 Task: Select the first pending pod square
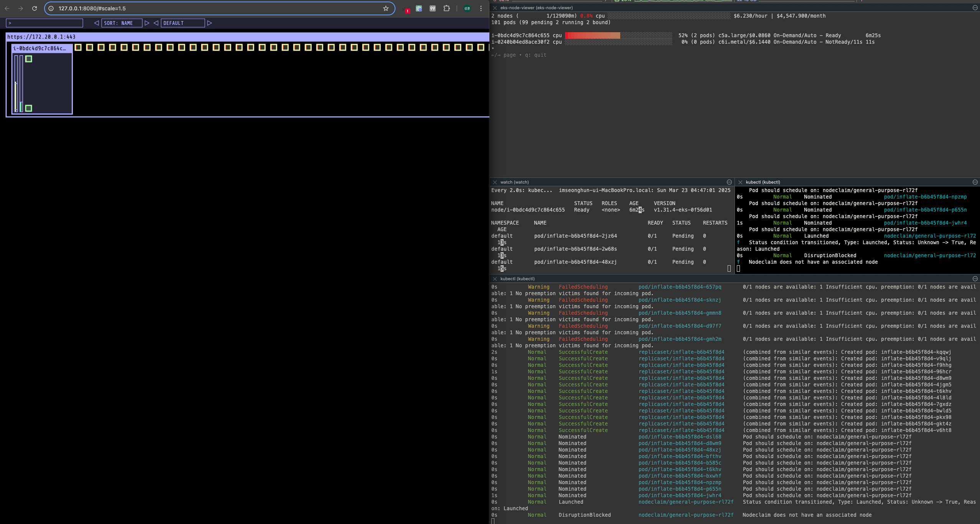click(x=78, y=48)
